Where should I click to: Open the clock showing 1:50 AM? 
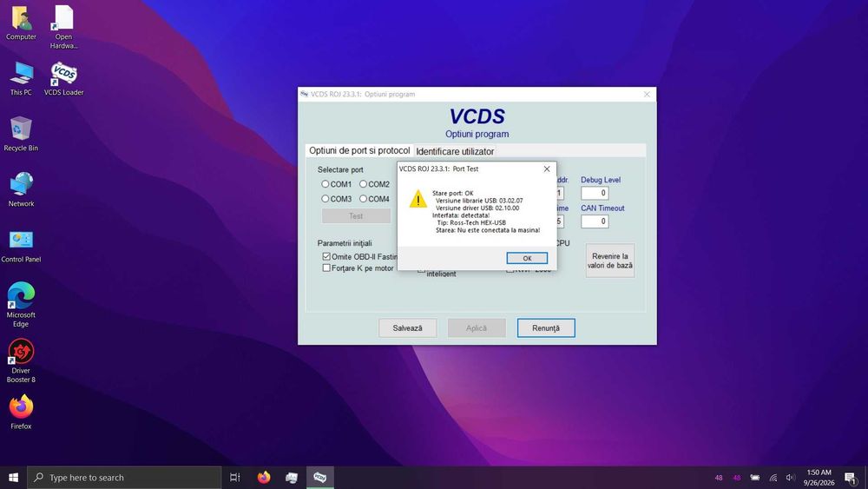coord(819,478)
